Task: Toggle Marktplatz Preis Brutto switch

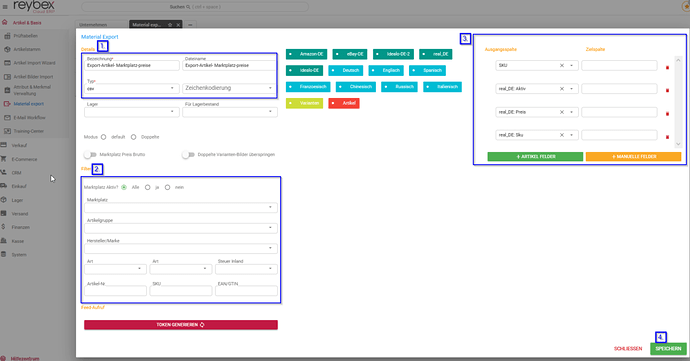Action: point(90,155)
